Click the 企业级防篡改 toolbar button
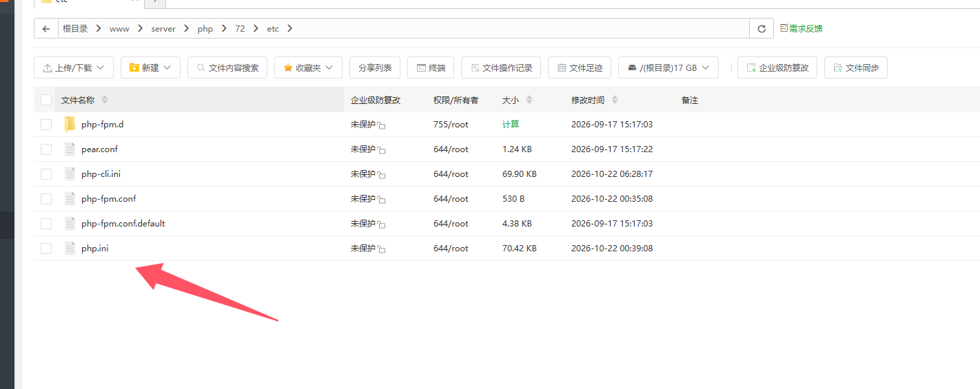Screen dimensions: 980x389 pos(777,67)
